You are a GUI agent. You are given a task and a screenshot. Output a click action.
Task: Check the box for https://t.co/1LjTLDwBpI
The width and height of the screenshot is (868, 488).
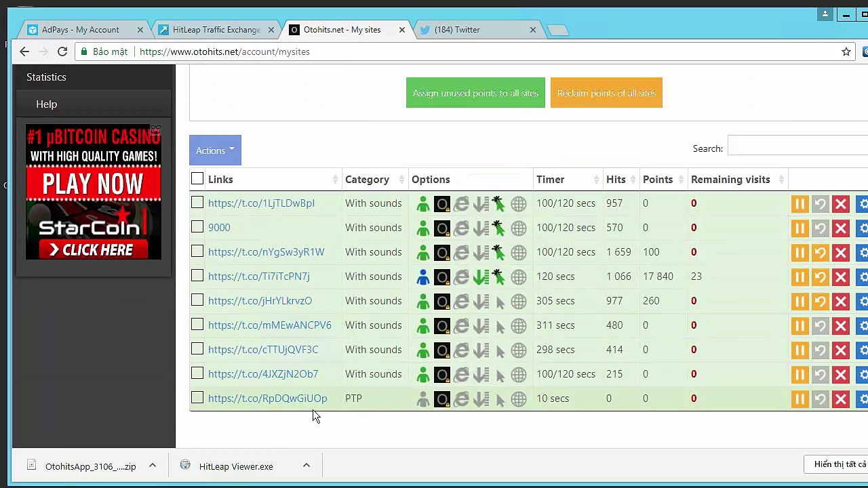[197, 203]
